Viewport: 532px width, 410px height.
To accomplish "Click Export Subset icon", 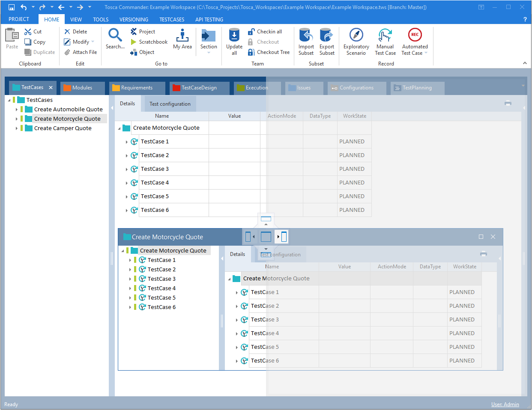I will point(326,36).
